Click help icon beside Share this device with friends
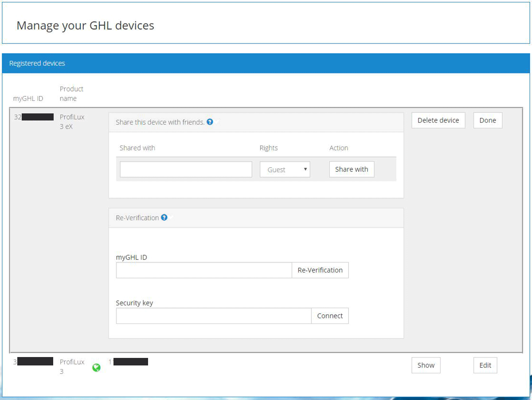The height and width of the screenshot is (400, 532). [x=210, y=122]
